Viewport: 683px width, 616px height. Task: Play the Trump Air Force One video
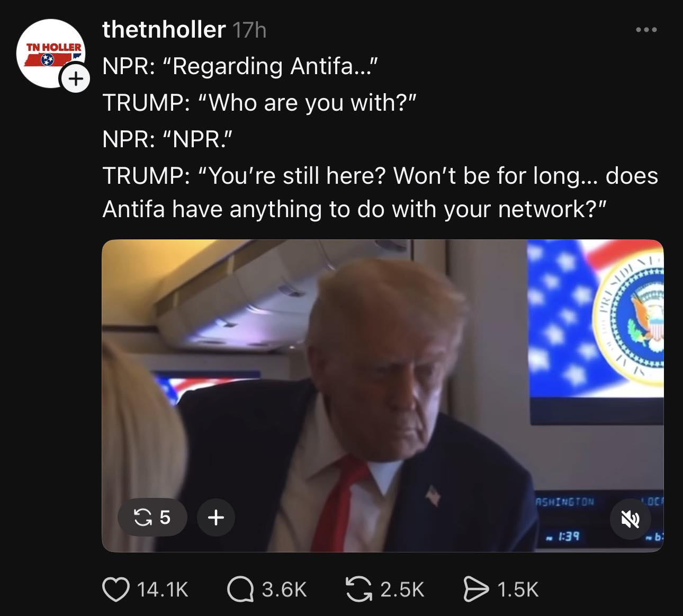pyautogui.click(x=382, y=396)
